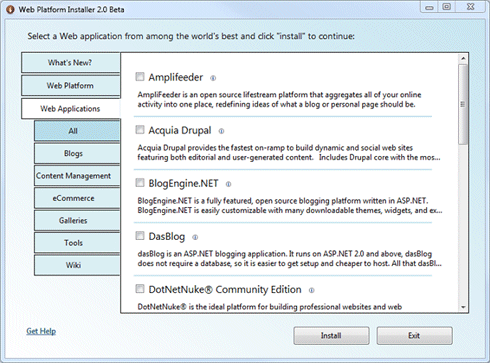Click the scrollbar down arrow
The height and width of the screenshot is (363, 490).
pyautogui.click(x=463, y=307)
